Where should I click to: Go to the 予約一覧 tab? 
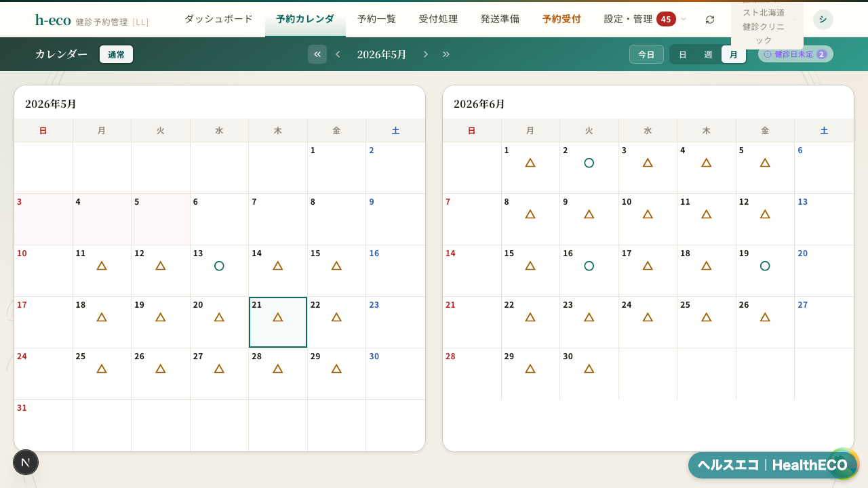(376, 19)
